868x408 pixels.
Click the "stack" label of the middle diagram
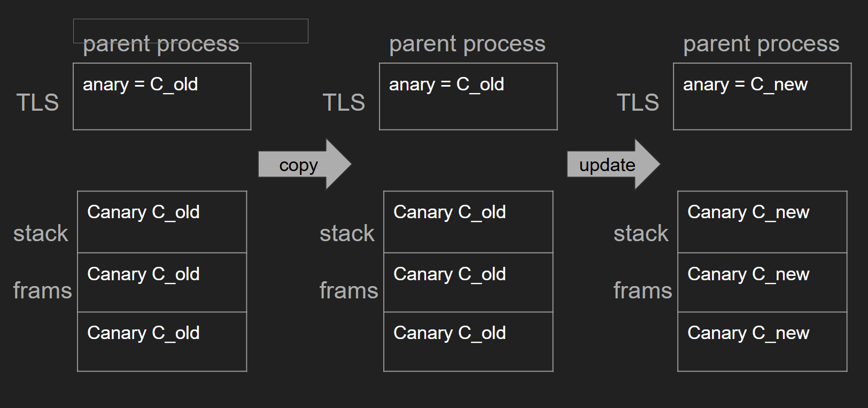tap(347, 234)
